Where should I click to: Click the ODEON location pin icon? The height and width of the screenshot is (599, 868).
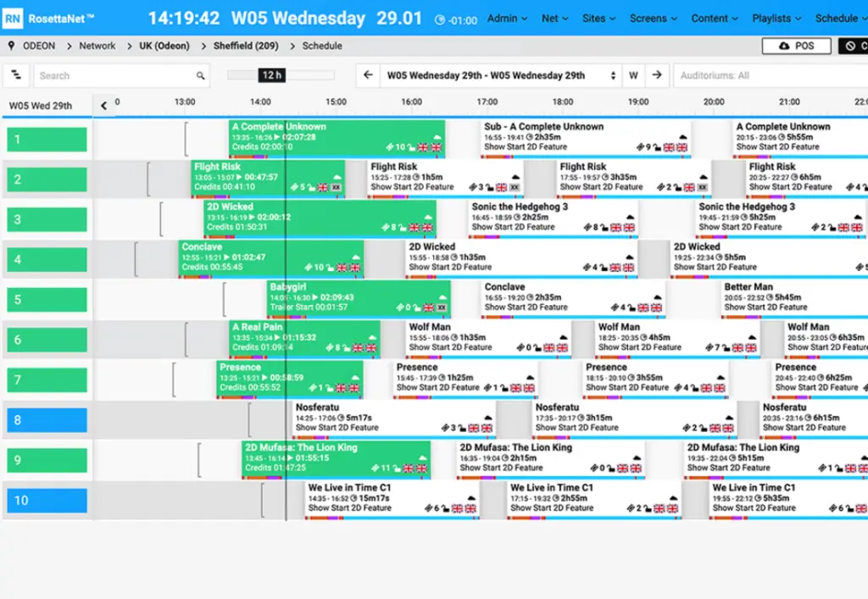point(11,46)
